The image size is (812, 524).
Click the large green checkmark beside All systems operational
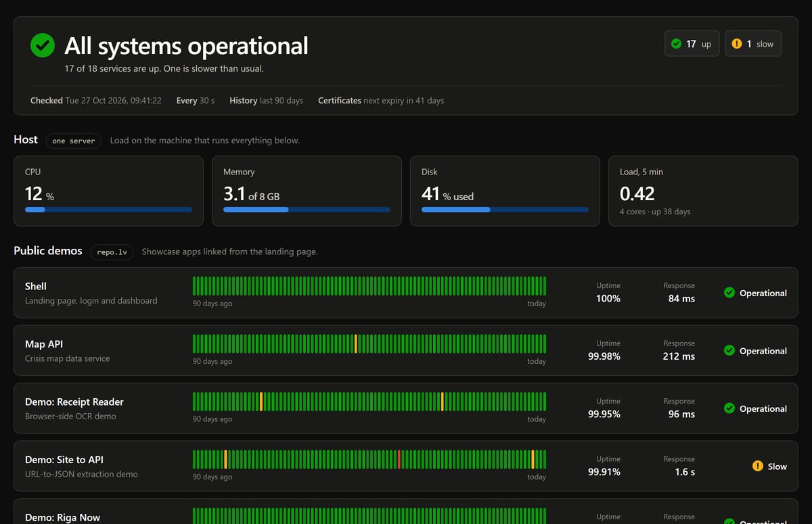click(43, 46)
